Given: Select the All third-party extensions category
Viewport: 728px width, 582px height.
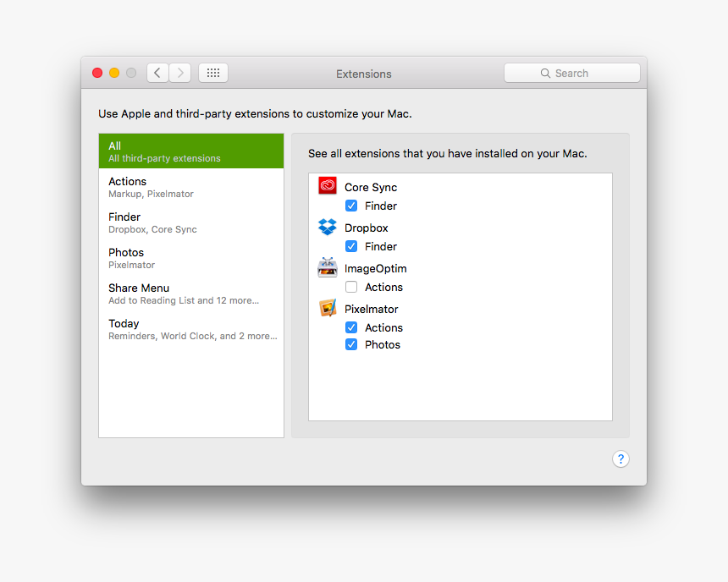Looking at the screenshot, I should click(x=191, y=151).
